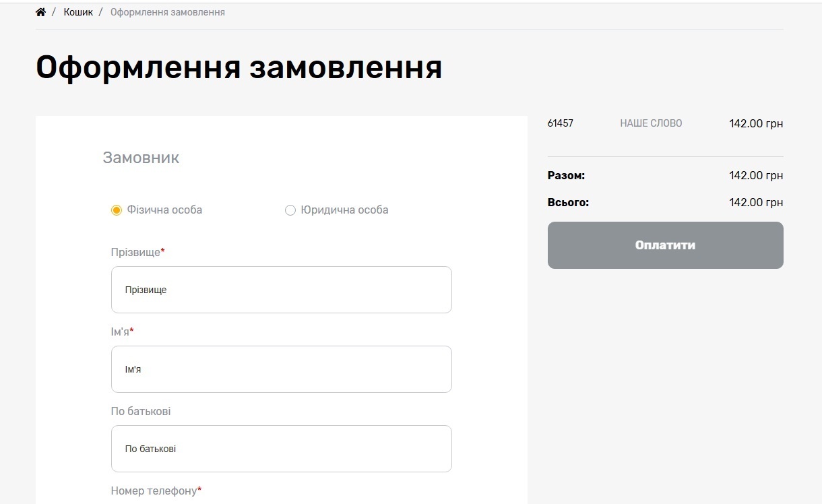Click the По батькові field label
The height and width of the screenshot is (504, 822).
tap(141, 411)
